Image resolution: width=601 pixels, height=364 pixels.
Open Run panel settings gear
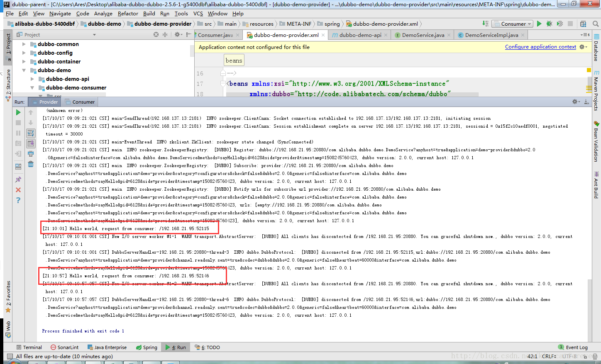(x=576, y=102)
